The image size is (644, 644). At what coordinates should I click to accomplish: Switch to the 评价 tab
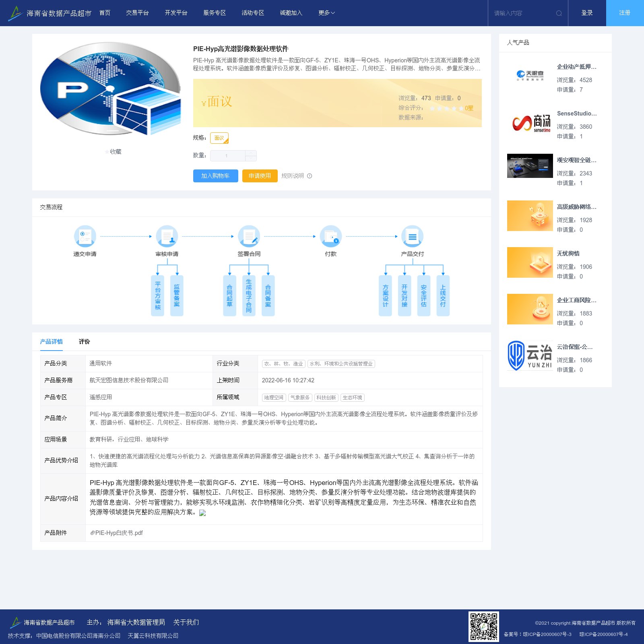(85, 342)
